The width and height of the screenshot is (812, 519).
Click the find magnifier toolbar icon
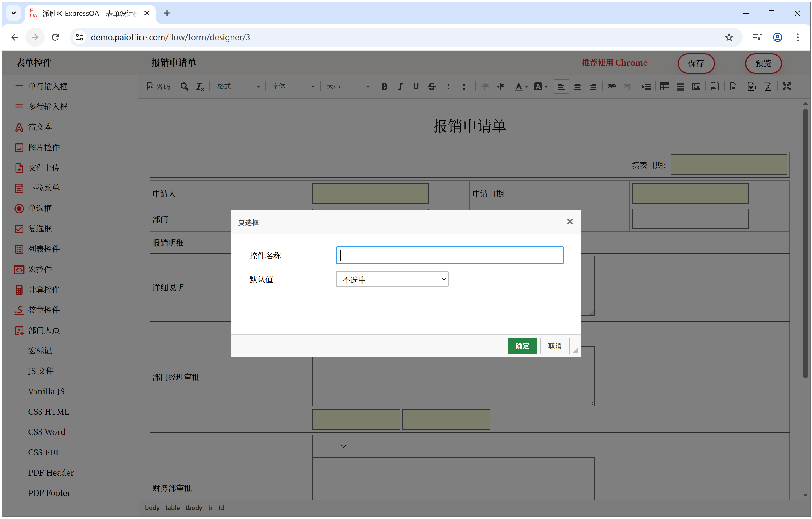(184, 87)
